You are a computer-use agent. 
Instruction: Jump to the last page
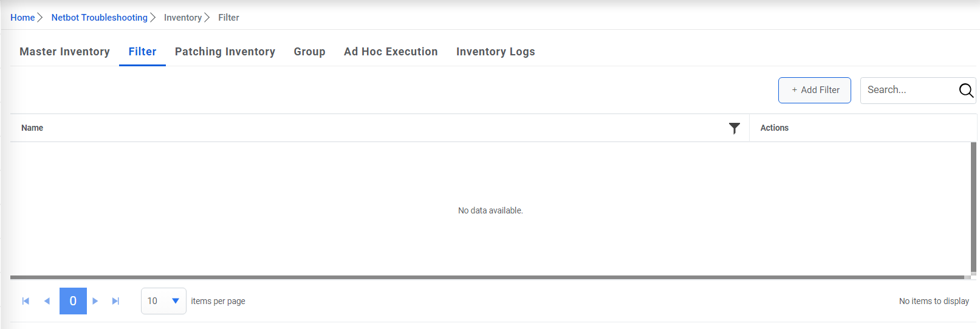click(x=115, y=301)
